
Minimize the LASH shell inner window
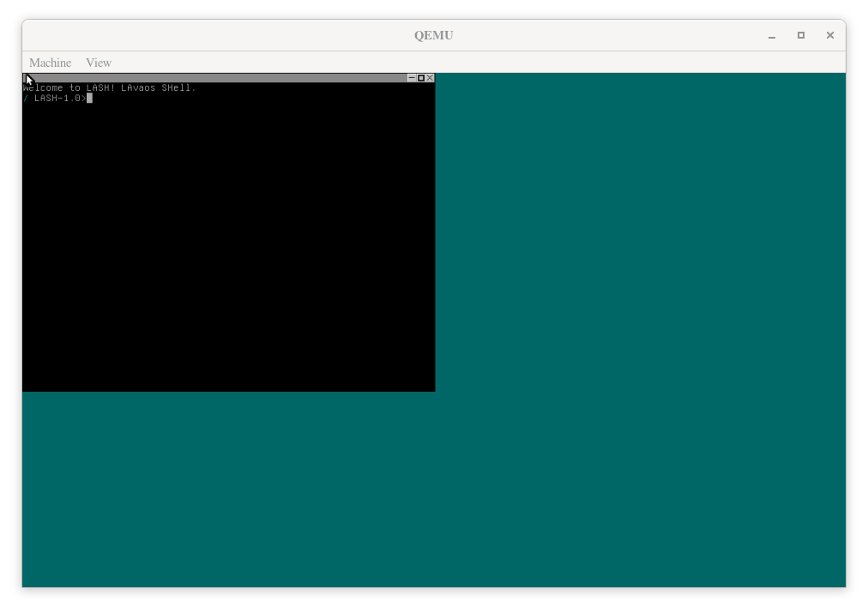point(412,78)
